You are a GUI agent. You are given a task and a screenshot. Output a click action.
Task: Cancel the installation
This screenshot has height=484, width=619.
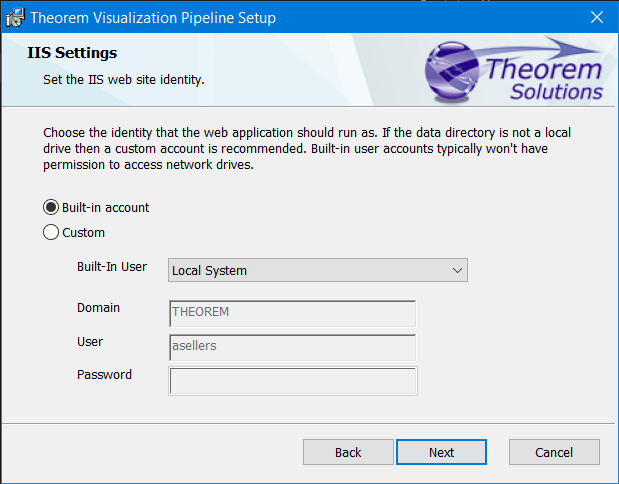point(554,452)
